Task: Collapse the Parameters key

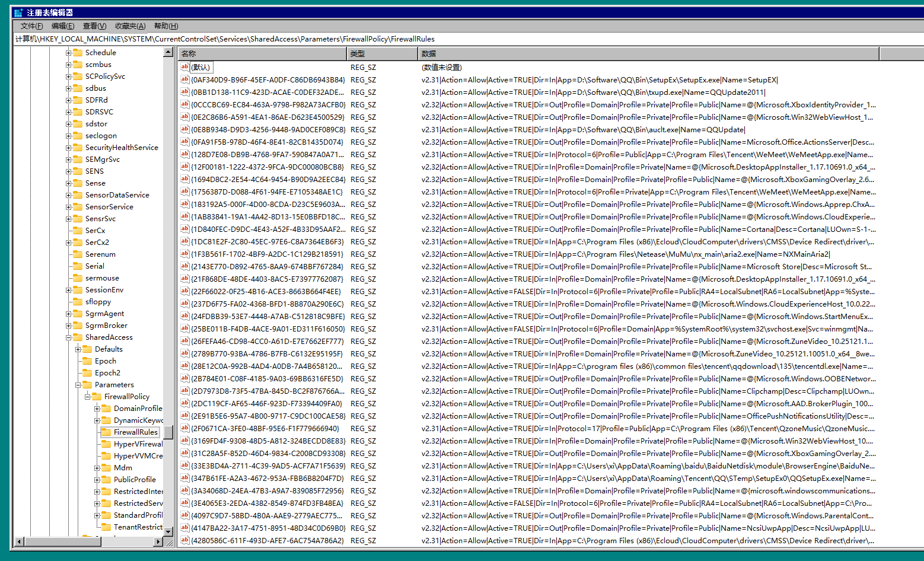Action: [78, 385]
